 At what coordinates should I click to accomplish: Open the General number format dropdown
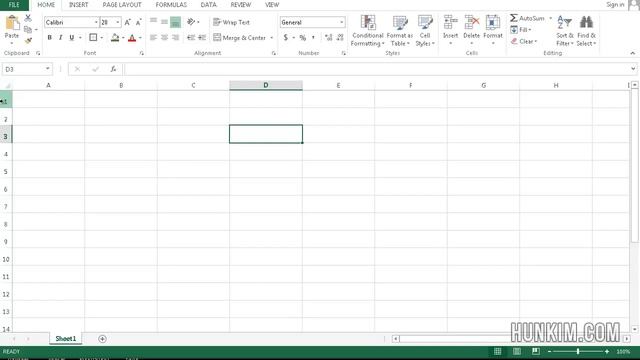pos(341,22)
